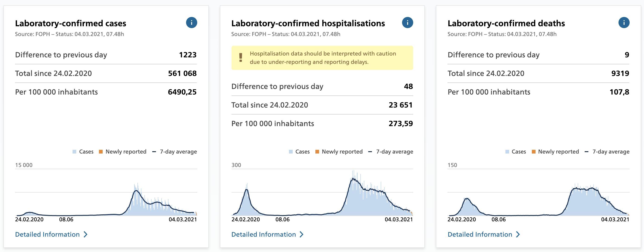Click the warning exclamation mark icon

click(241, 58)
